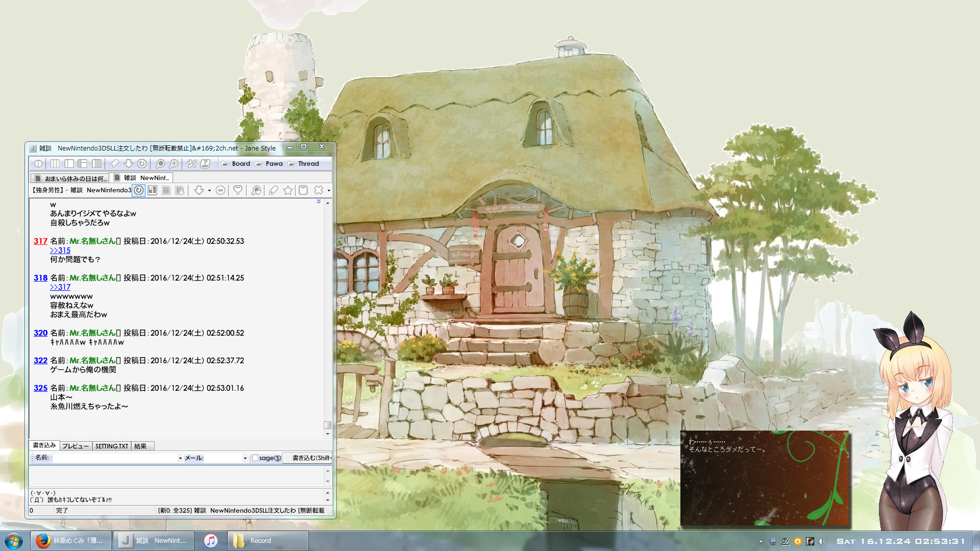980x551 pixels.
Task: Select the split-top pane layout icon
Action: [83, 164]
